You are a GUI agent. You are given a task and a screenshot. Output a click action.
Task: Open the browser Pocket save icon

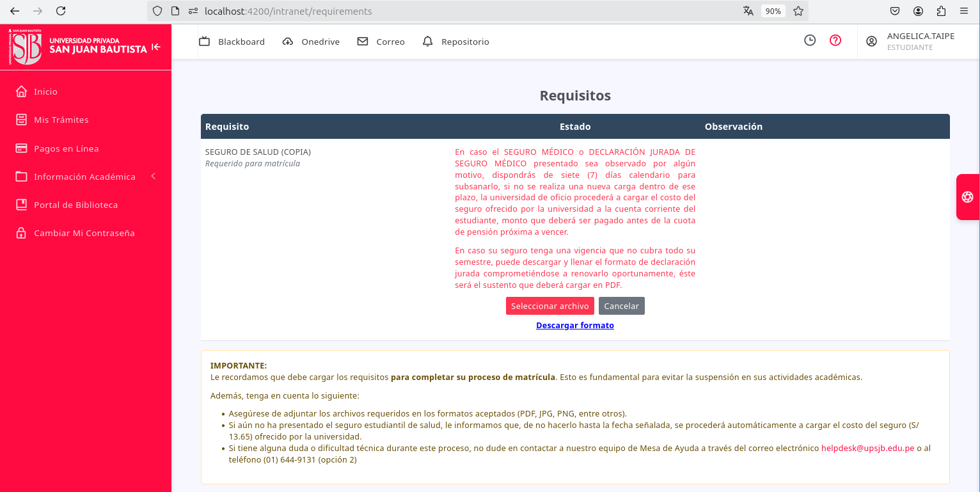tap(895, 11)
